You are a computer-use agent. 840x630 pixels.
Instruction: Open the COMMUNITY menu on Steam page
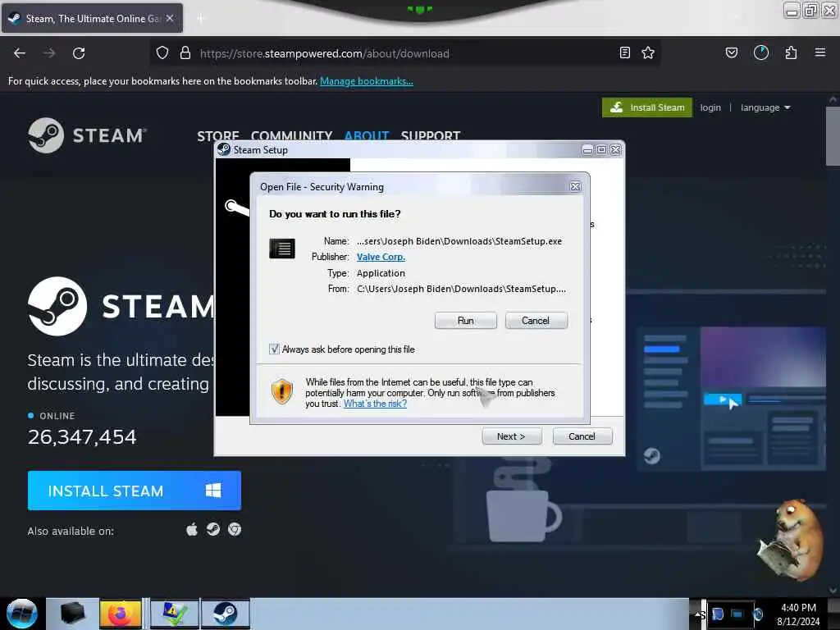pyautogui.click(x=291, y=135)
